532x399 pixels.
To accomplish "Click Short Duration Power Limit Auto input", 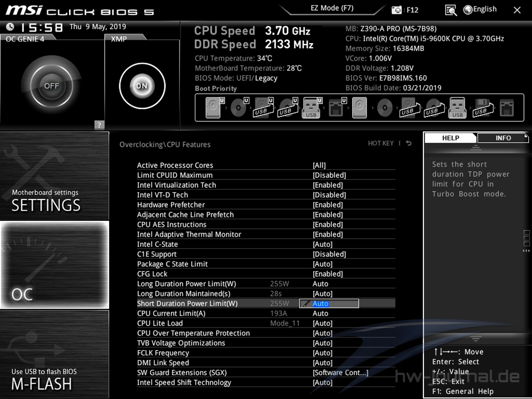I will click(x=329, y=303).
